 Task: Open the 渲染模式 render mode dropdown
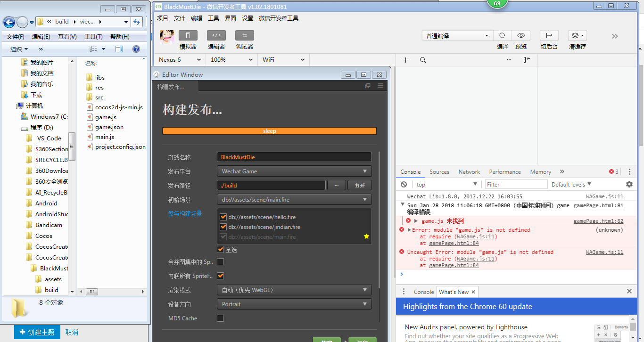point(294,290)
